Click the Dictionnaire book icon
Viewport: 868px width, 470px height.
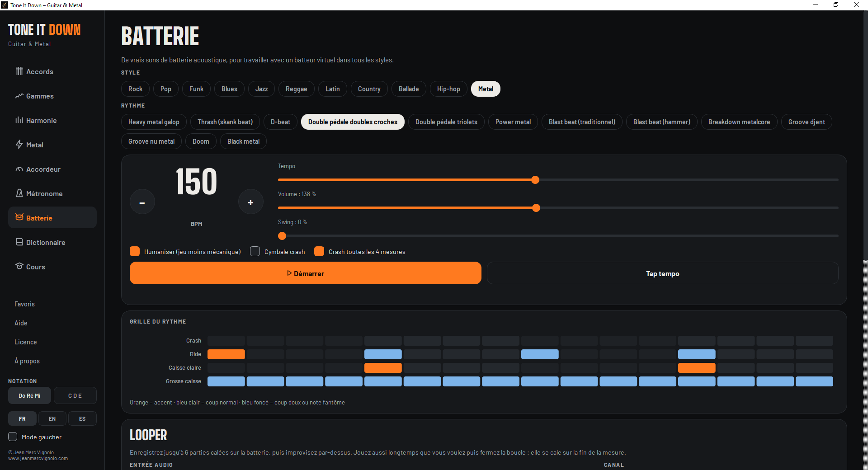19,242
